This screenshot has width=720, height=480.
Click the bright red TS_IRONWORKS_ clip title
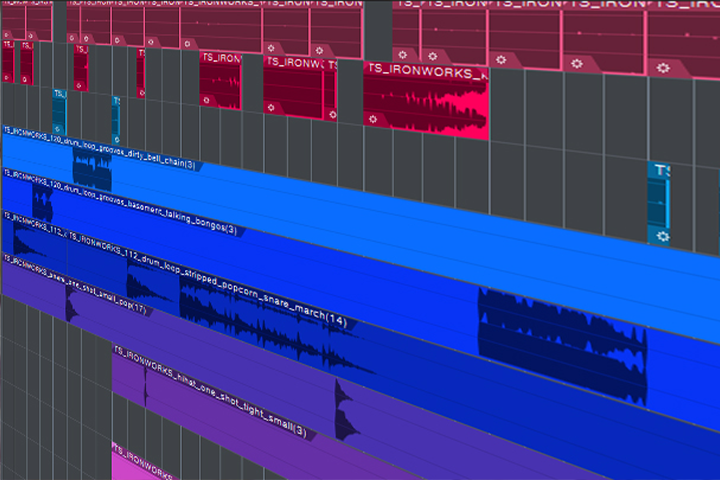point(428,72)
